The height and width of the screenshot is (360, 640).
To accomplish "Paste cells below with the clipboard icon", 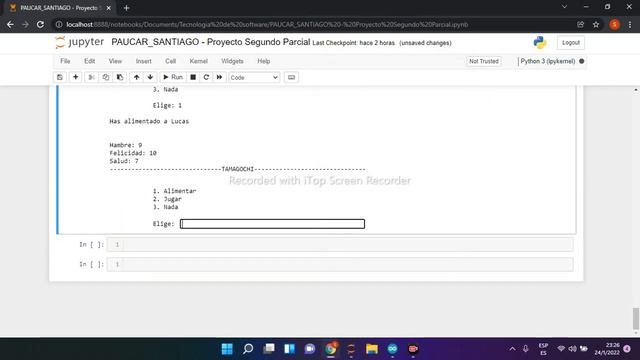I will [120, 77].
